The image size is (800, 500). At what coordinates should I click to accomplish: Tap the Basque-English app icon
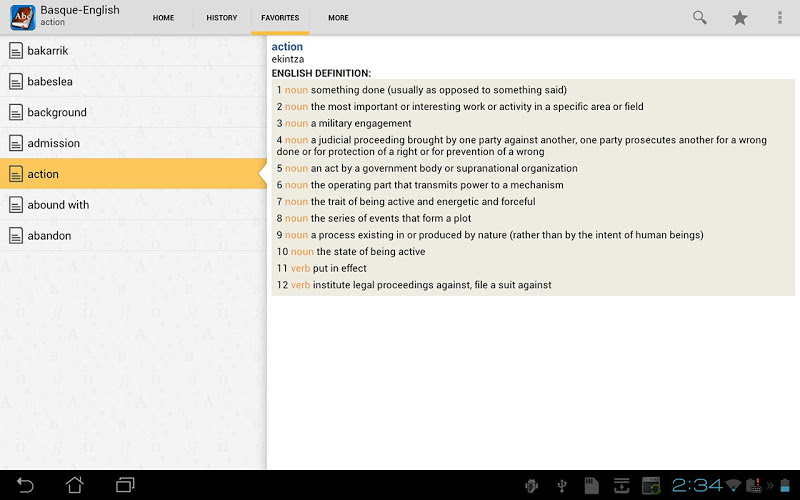click(x=22, y=17)
